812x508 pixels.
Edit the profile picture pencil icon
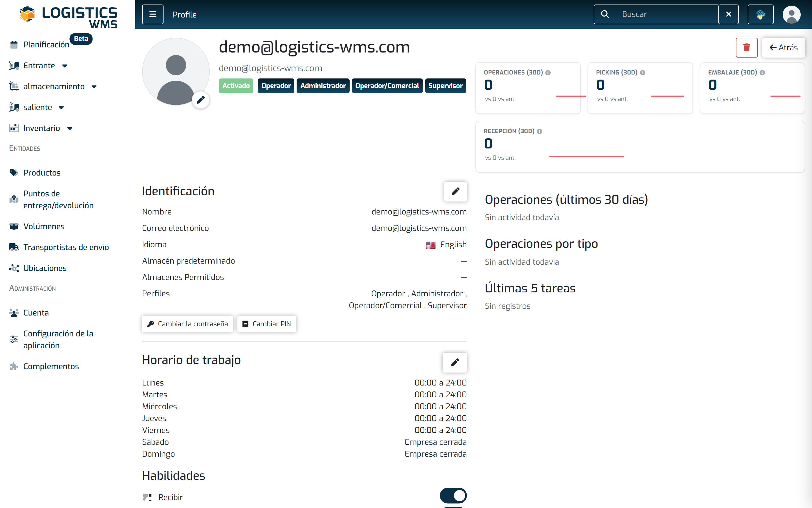pos(201,100)
